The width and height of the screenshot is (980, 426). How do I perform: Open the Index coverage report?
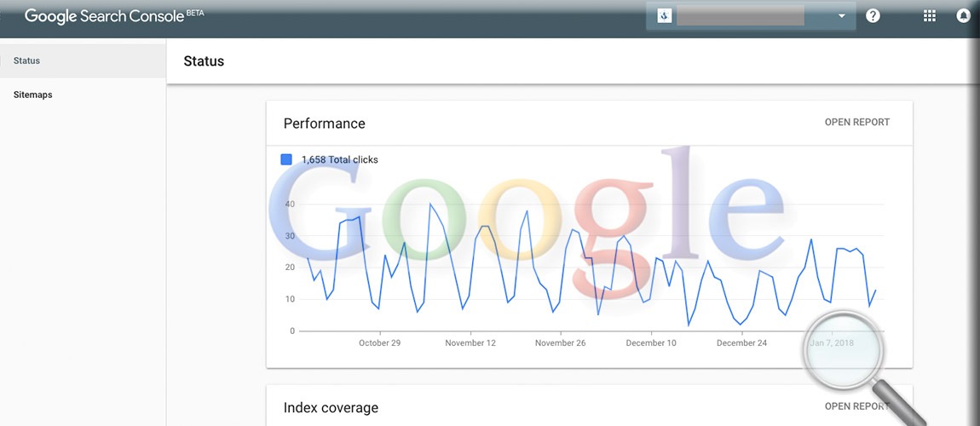click(x=857, y=406)
